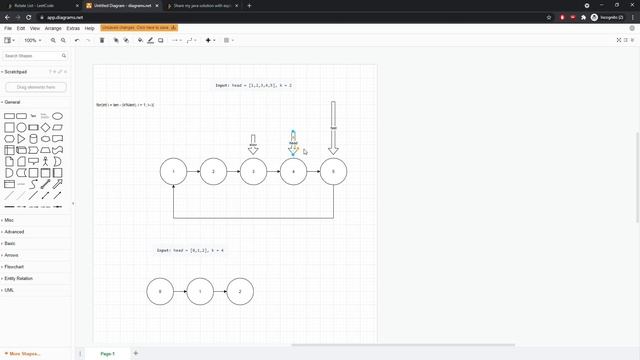Expand the Arrows shapes section

click(11, 255)
